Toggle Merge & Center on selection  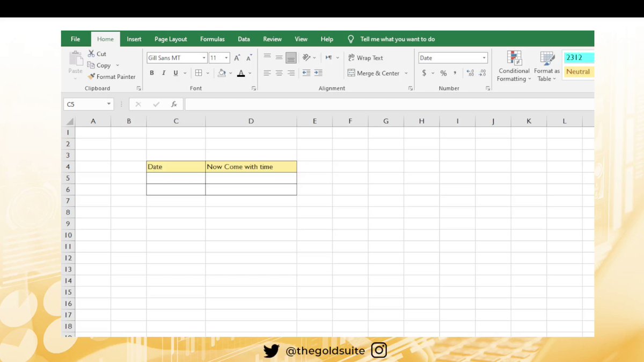(376, 73)
